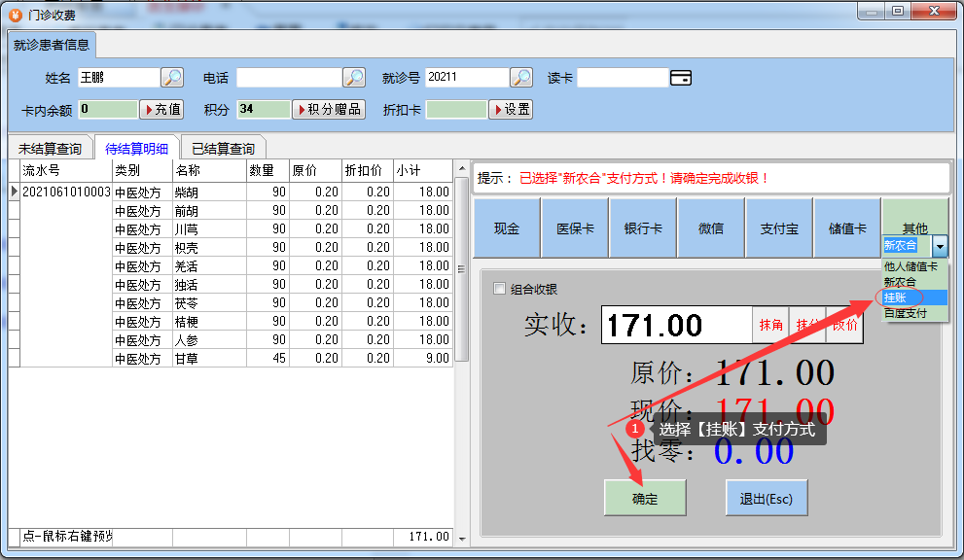Click the 卡内余额 field showing 0
Screen dimensions: 964x560
coord(108,110)
